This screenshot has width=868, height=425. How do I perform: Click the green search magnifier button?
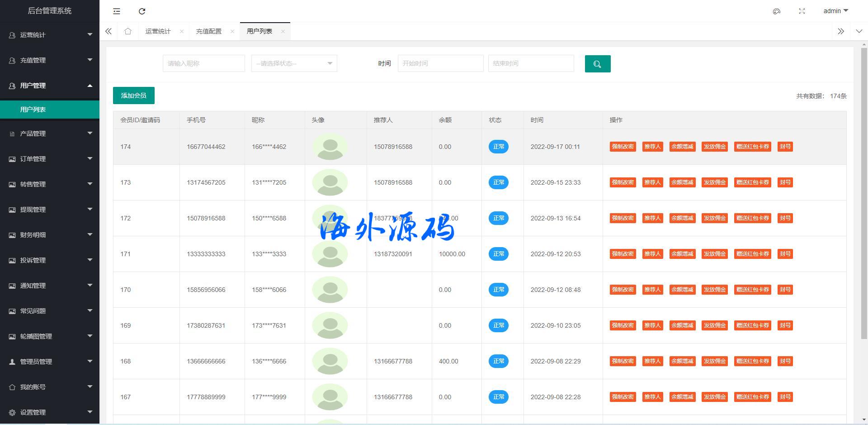(597, 64)
